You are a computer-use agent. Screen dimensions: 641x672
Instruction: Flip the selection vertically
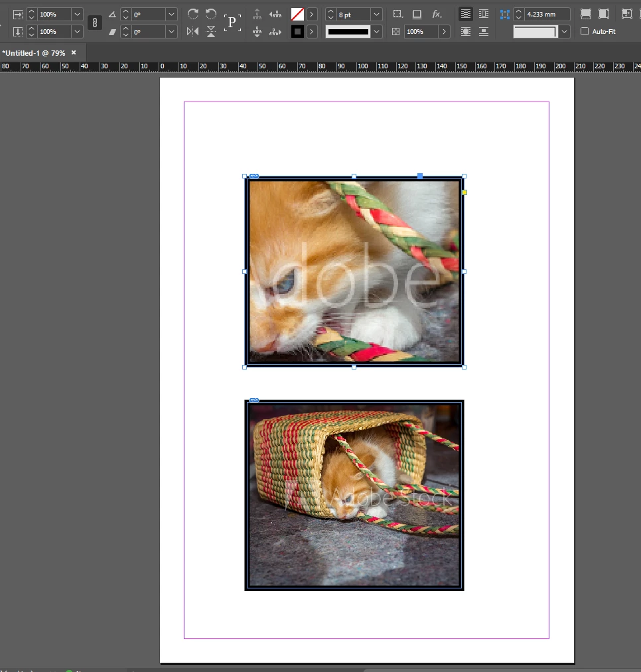[211, 31]
